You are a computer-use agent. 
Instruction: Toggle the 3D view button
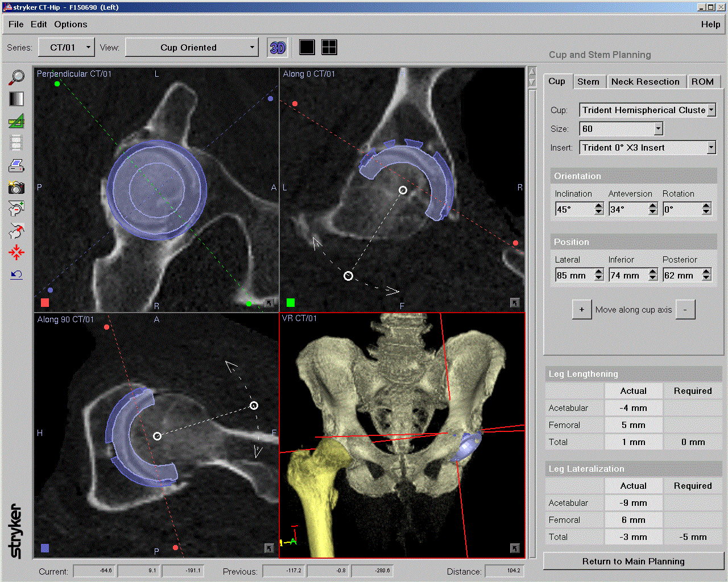tap(278, 48)
